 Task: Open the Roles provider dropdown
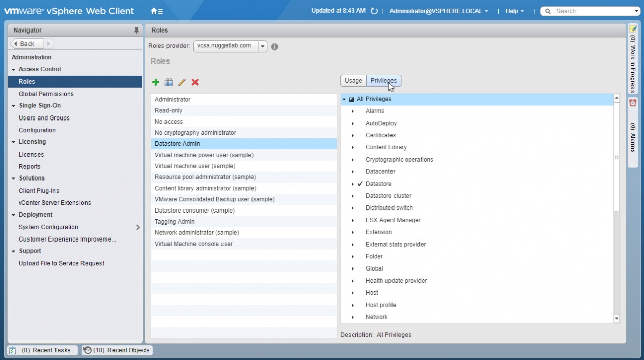(262, 46)
